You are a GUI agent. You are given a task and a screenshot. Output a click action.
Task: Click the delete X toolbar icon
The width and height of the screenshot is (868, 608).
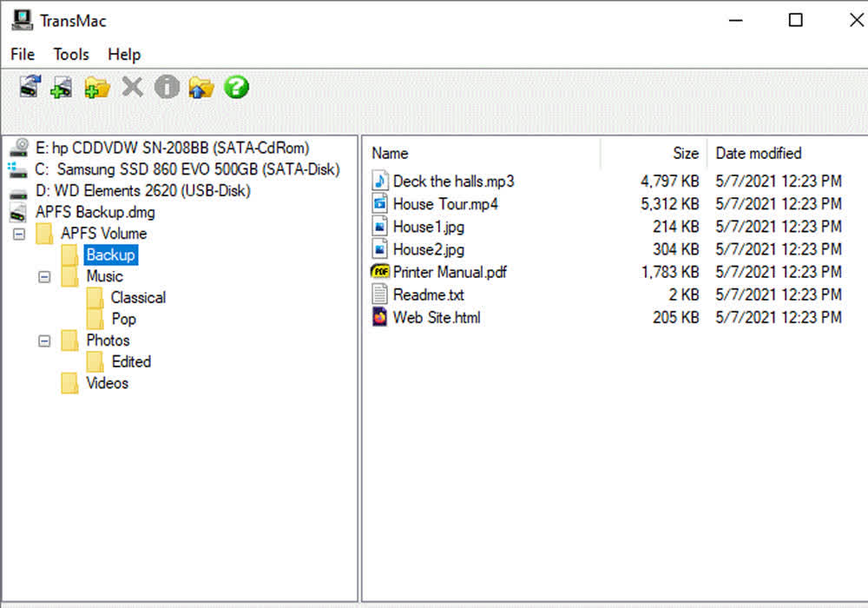(x=132, y=87)
